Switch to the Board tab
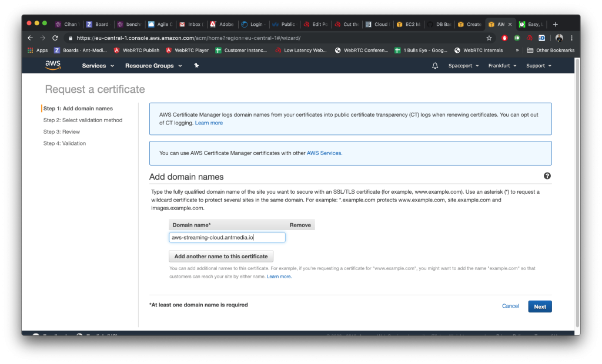Image resolution: width=602 pixels, height=364 pixels. point(98,24)
